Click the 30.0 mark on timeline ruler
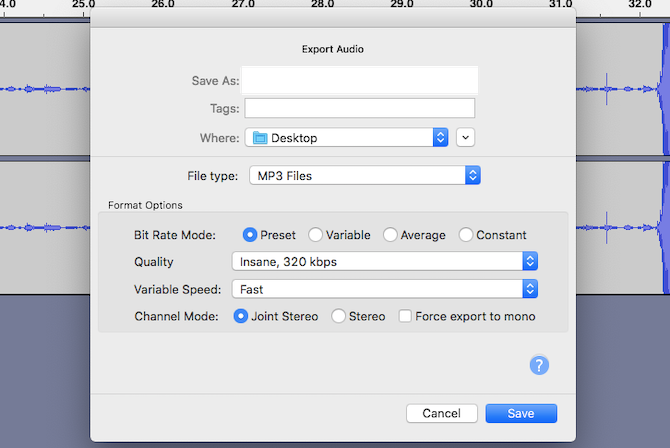670x448 pixels. 481,5
